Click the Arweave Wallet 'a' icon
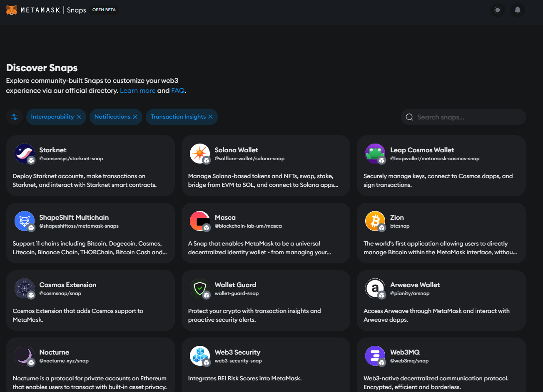The height and width of the screenshot is (392, 543). point(375,288)
